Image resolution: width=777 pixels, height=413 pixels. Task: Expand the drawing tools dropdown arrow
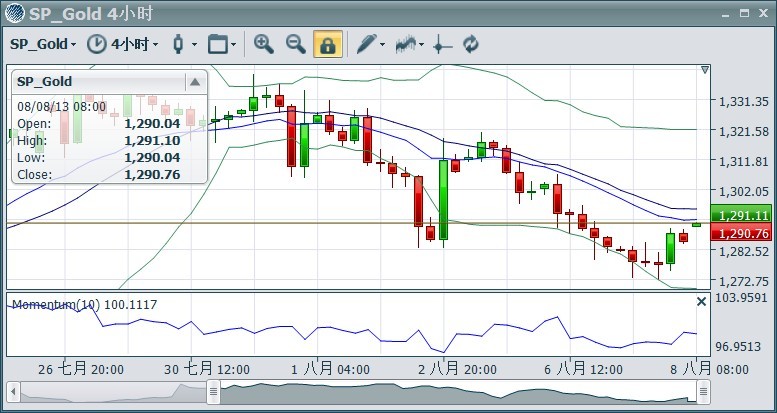[383, 45]
